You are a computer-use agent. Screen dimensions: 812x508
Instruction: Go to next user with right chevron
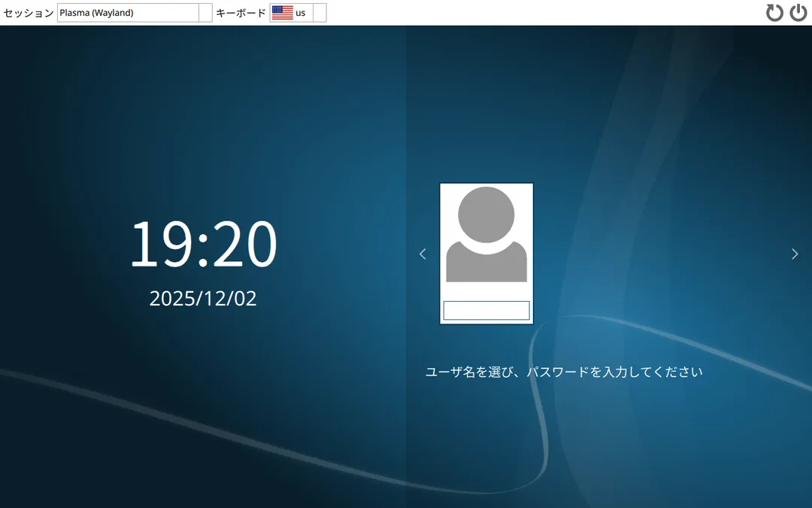(795, 254)
